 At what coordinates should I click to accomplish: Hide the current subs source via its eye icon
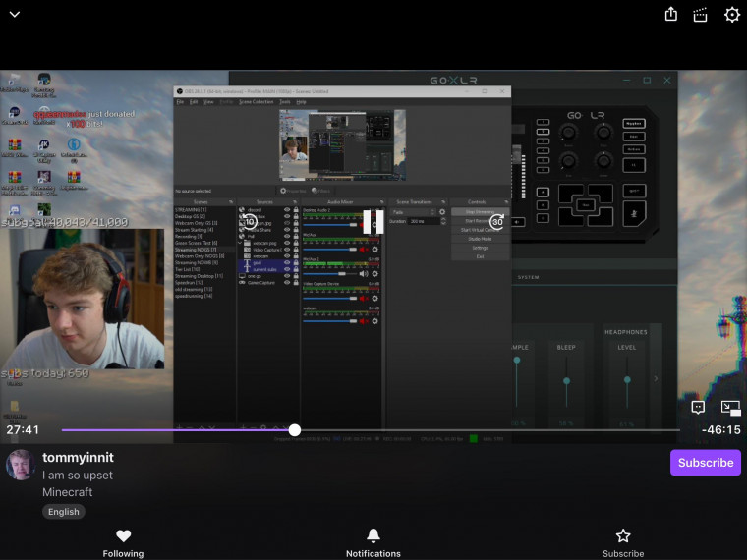click(287, 269)
